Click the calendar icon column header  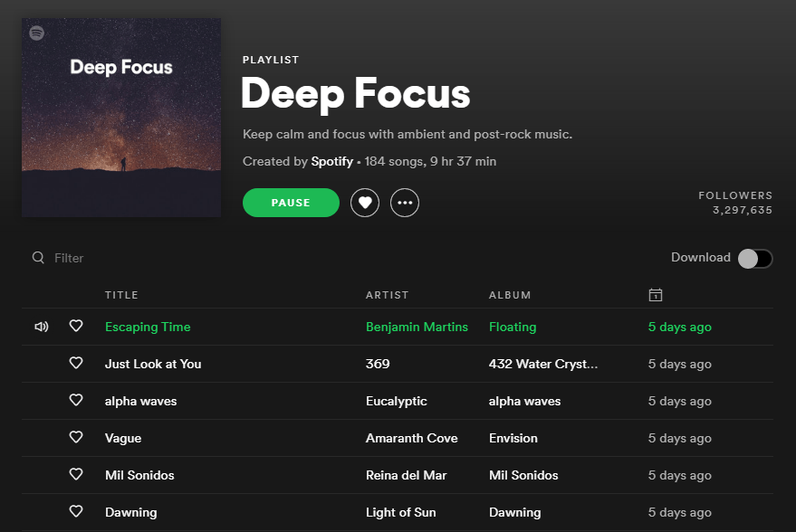tap(655, 294)
